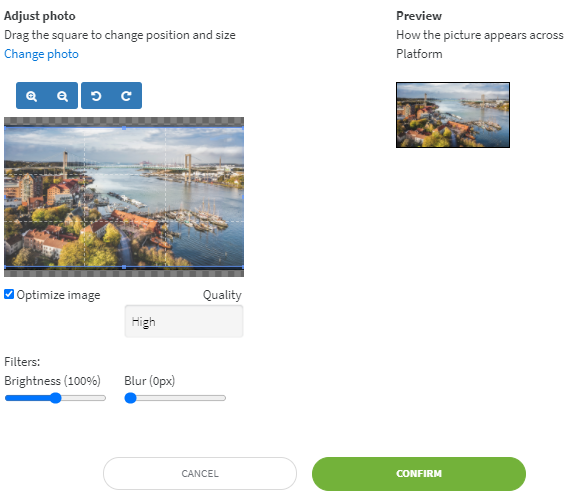Viewport: 587px width, 501px height.
Task: Click the right-middle crop handle
Action: coord(243,197)
